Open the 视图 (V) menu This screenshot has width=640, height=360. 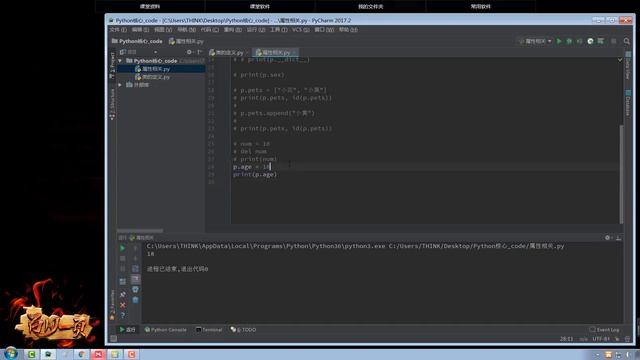(x=163, y=30)
